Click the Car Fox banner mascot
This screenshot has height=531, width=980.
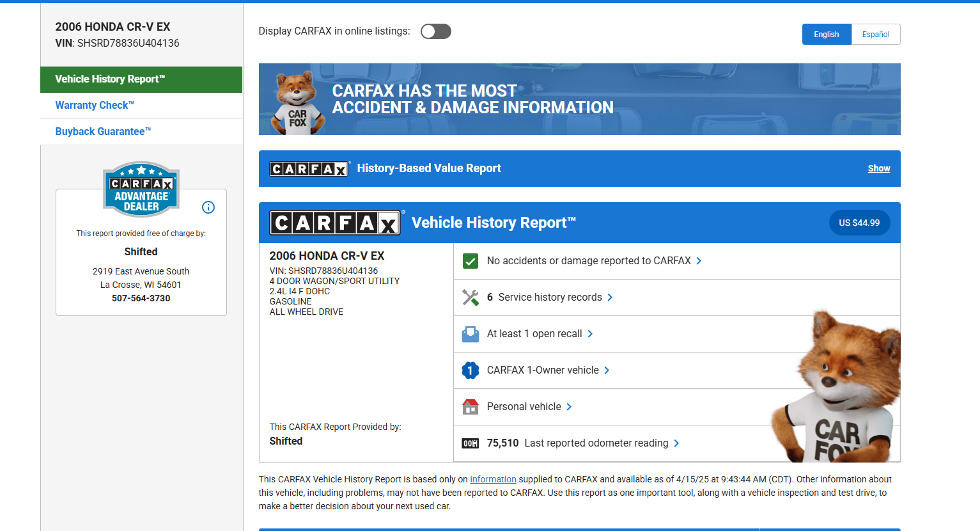coord(297,102)
